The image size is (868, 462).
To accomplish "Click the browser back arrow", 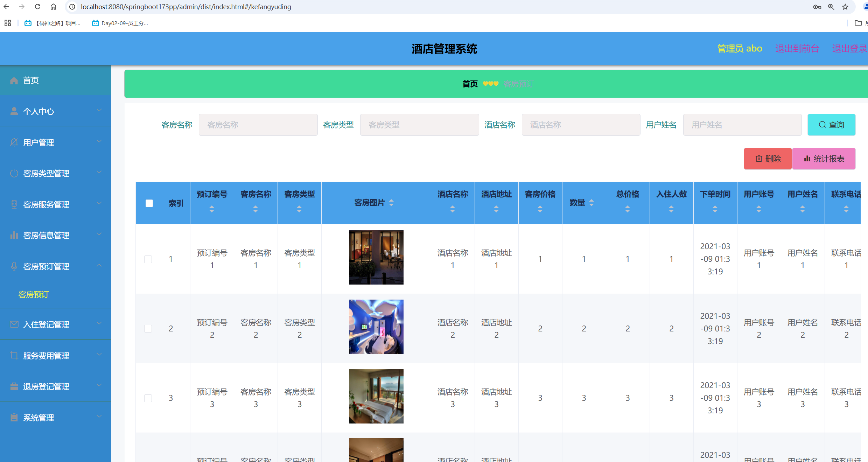I will pos(6,7).
